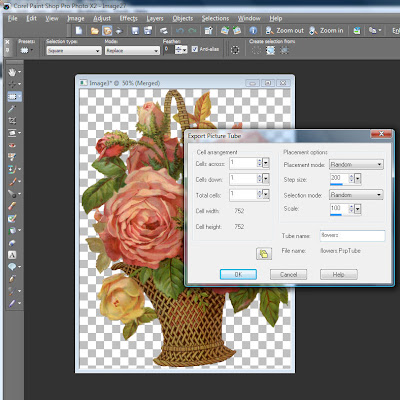Open the Image menu
This screenshot has width=400, height=400.
pyautogui.click(x=76, y=18)
